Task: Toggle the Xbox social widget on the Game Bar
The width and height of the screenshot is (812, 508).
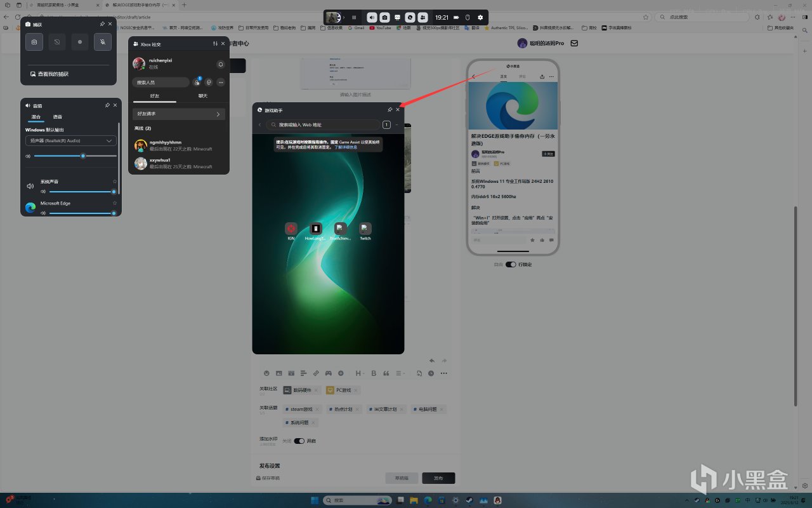Action: (422, 17)
